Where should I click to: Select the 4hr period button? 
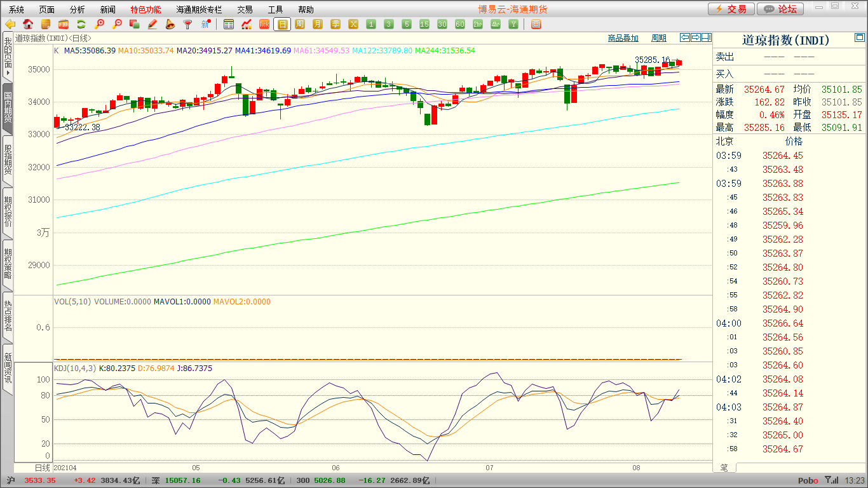496,24
